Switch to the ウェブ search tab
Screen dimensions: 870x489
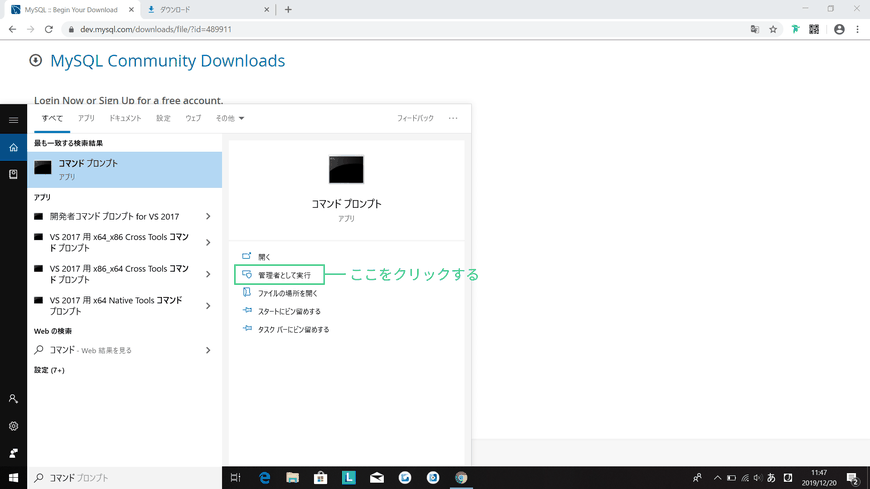click(193, 118)
